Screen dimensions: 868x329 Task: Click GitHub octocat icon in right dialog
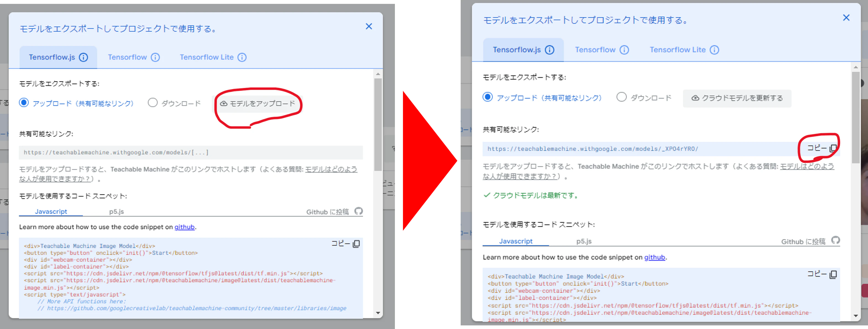[835, 240]
